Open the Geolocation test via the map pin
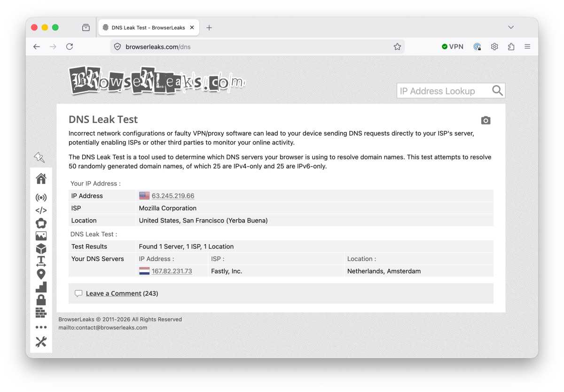 [x=41, y=274]
